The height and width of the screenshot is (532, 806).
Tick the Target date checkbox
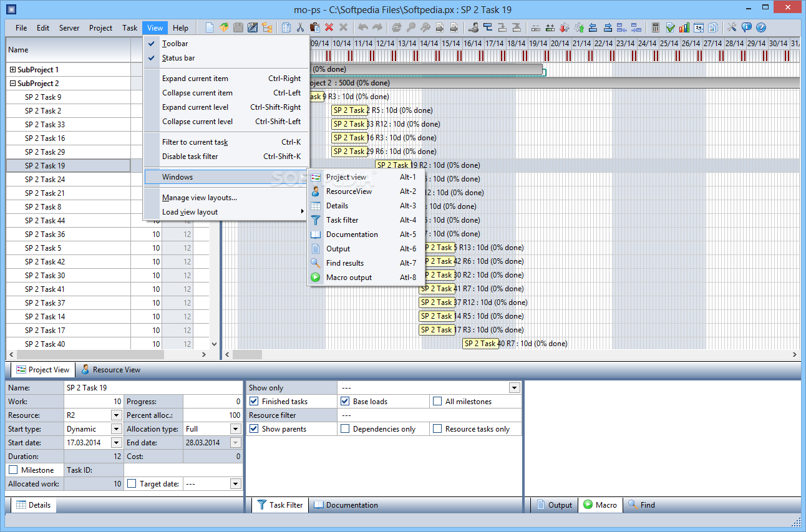point(132,484)
